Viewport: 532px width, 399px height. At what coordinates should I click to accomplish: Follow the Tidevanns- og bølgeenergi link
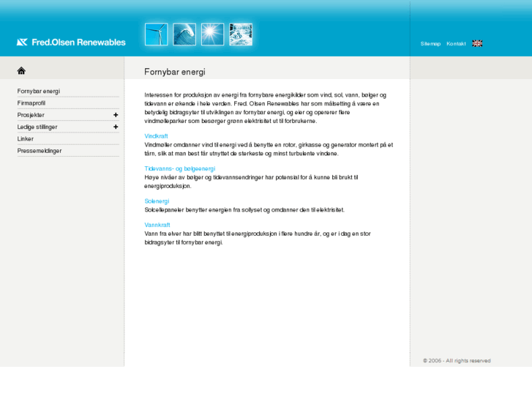tap(180, 169)
